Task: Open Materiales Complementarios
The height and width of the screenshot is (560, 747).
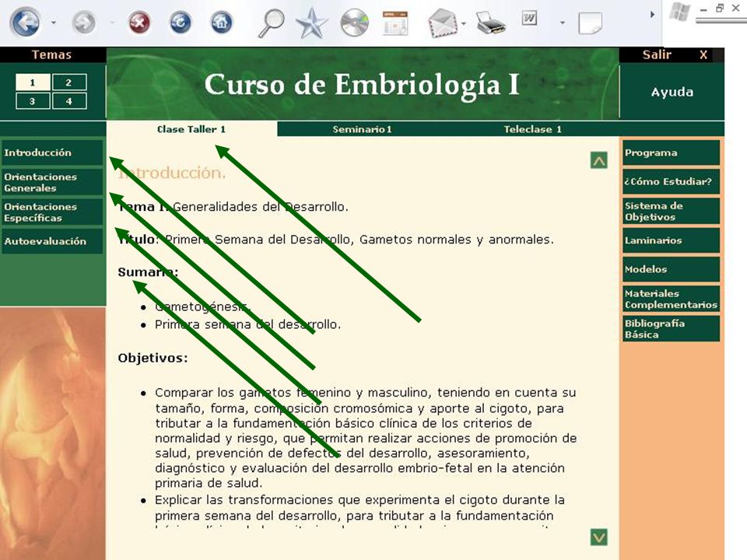Action: click(x=672, y=299)
